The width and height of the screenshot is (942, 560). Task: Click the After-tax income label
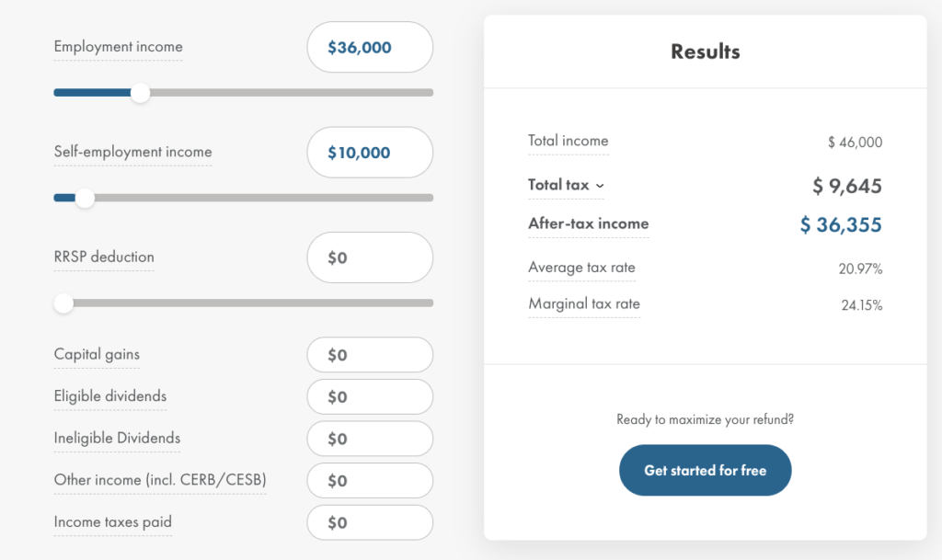click(x=589, y=223)
